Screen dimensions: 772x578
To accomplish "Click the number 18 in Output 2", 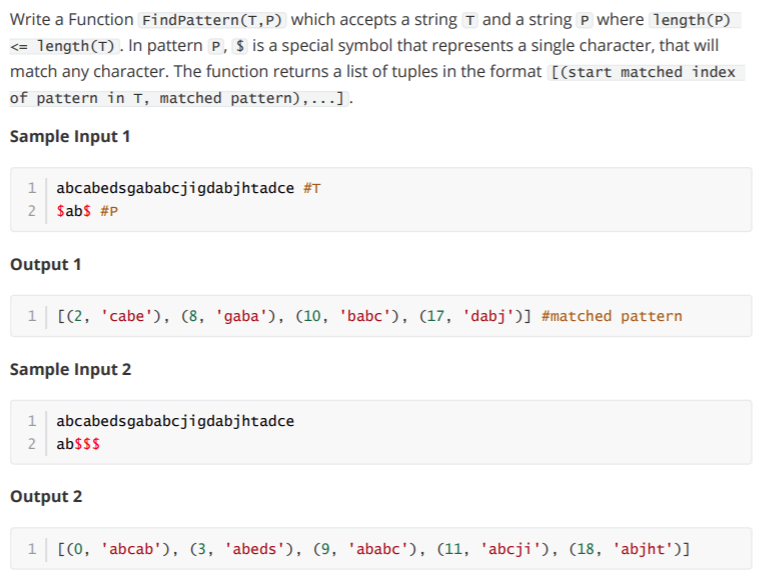I will point(585,549).
